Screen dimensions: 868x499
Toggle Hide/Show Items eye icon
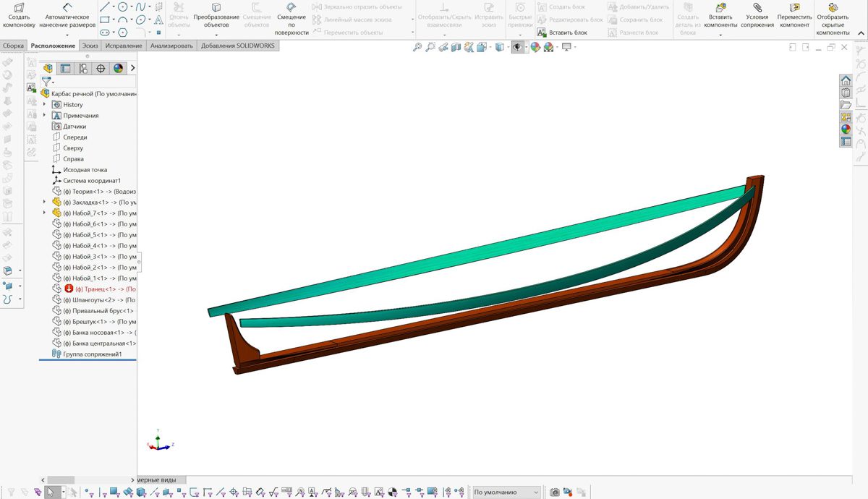click(x=517, y=48)
